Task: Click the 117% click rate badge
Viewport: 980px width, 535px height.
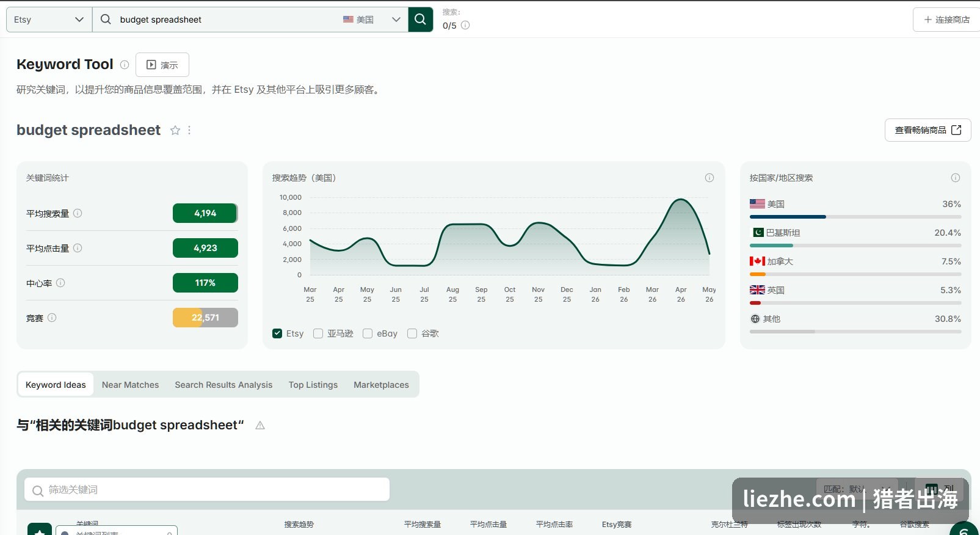Action: pos(205,283)
